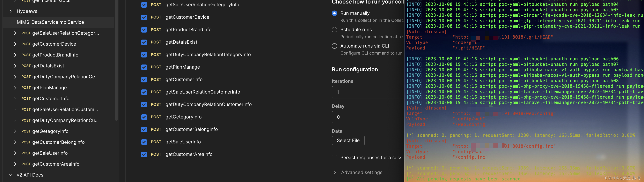Screen dimensions: 644x182
Task: Open getDutyCompanyRelationCu... request in sidebar
Action: (65, 120)
